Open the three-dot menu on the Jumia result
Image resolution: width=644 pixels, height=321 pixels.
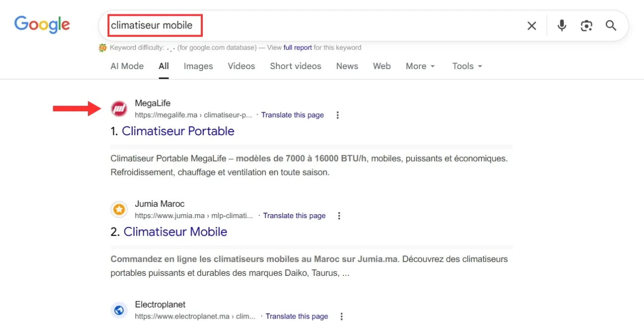(339, 216)
